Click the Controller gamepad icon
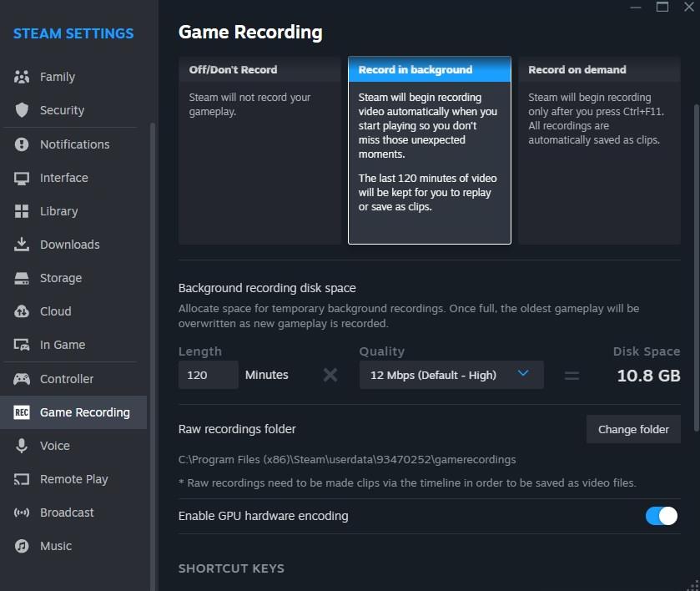Viewport: 700px width, 591px height. click(22, 379)
